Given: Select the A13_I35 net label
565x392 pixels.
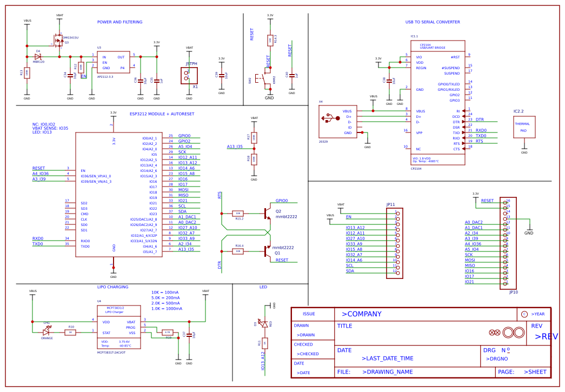Looking at the screenshot, I should tap(235, 147).
